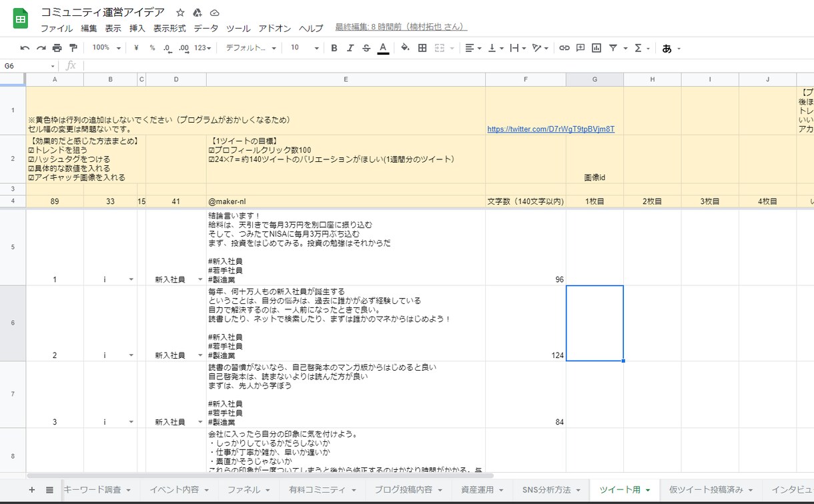This screenshot has height=504, width=814.
Task: Switch to ファネル sheet tab
Action: [249, 489]
